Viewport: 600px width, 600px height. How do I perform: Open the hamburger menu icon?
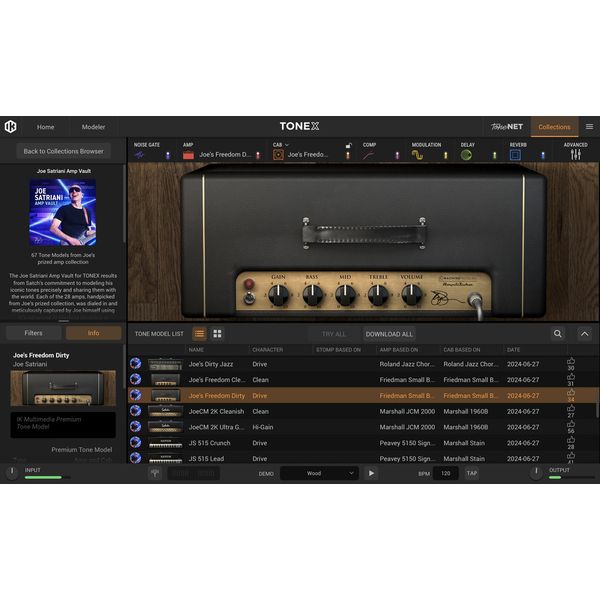pyautogui.click(x=589, y=126)
